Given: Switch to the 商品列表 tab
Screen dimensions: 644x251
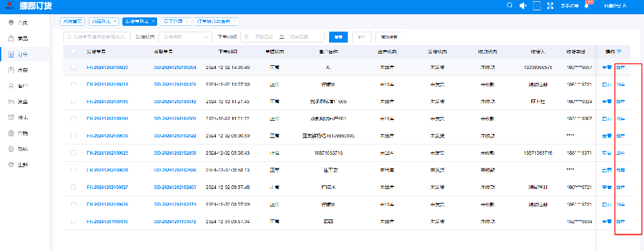Looking at the screenshot, I should click(101, 21).
